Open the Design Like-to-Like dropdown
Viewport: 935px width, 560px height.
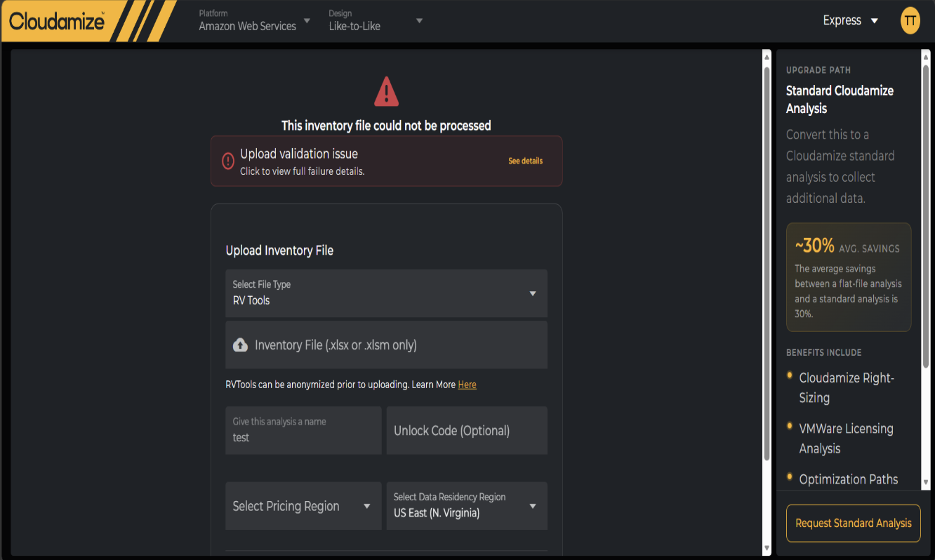376,21
